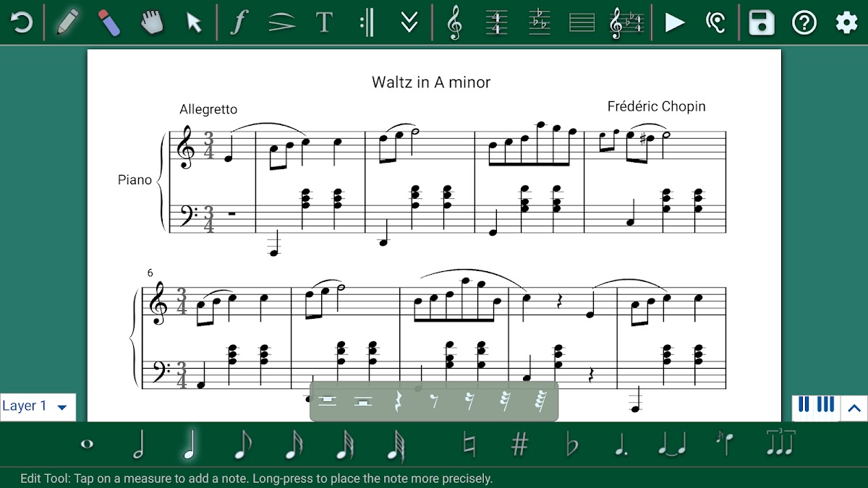This screenshot has height=488, width=868.
Task: Open the dynamics forte menu
Action: [x=239, y=22]
